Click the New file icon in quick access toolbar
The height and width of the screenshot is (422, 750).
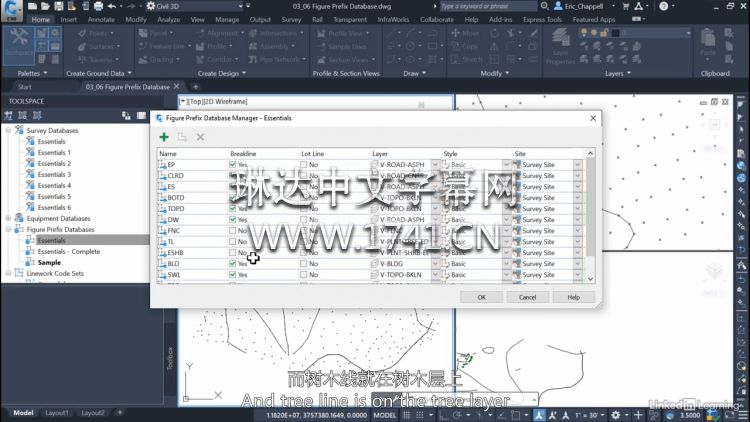coord(32,6)
